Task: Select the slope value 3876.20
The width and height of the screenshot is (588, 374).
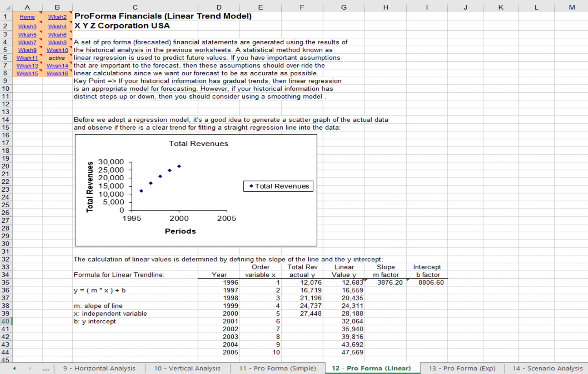Action: click(x=386, y=282)
